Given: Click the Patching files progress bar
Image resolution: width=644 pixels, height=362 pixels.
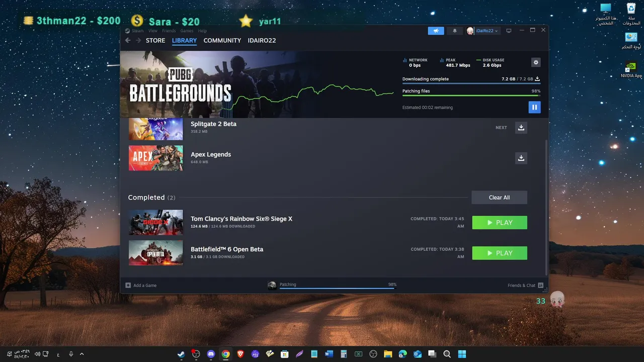Looking at the screenshot, I should point(471,96).
